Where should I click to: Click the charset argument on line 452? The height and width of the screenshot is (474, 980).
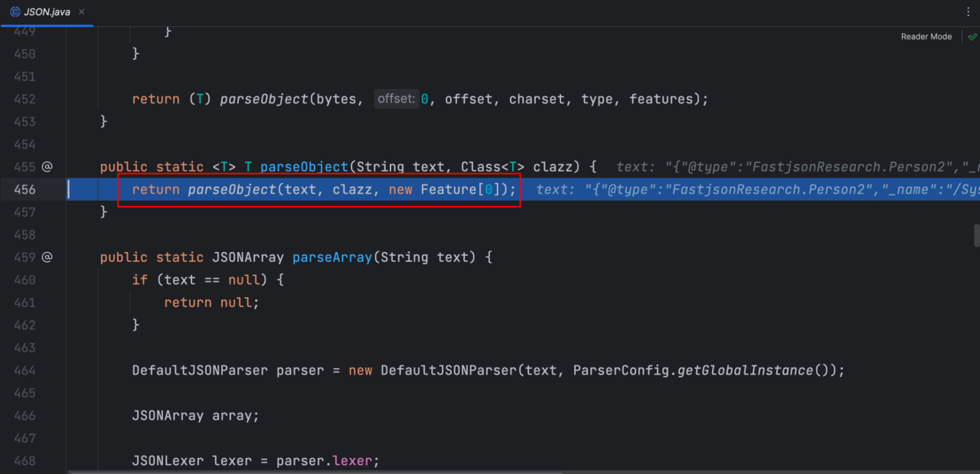pyautogui.click(x=536, y=99)
